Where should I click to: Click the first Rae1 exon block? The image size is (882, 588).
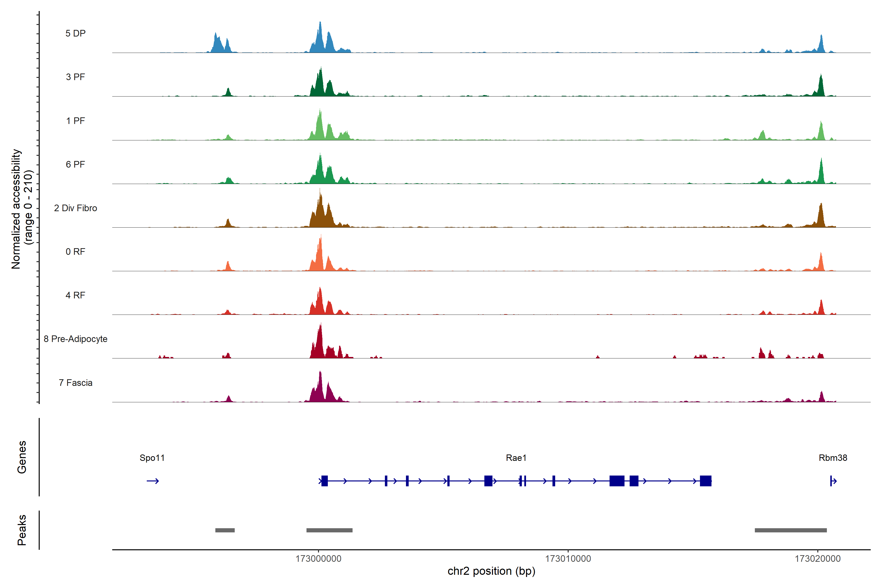pos(324,481)
